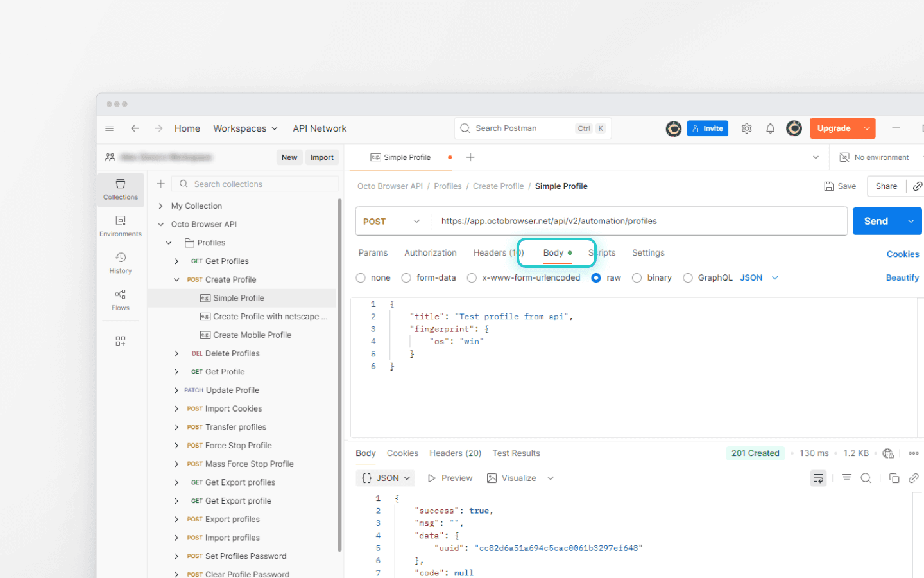Collapse the Octo Browser API collection
The image size is (924, 578).
pos(161,225)
